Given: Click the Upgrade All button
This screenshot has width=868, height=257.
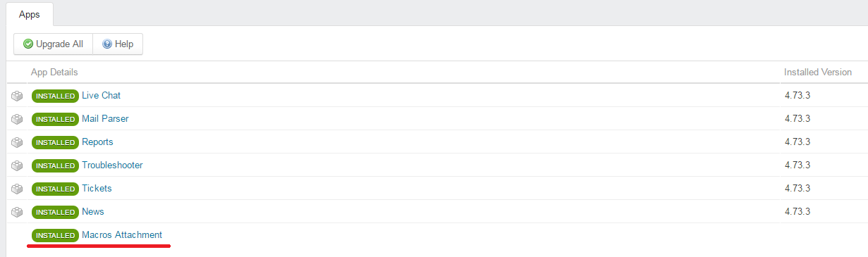Looking at the screenshot, I should 53,44.
